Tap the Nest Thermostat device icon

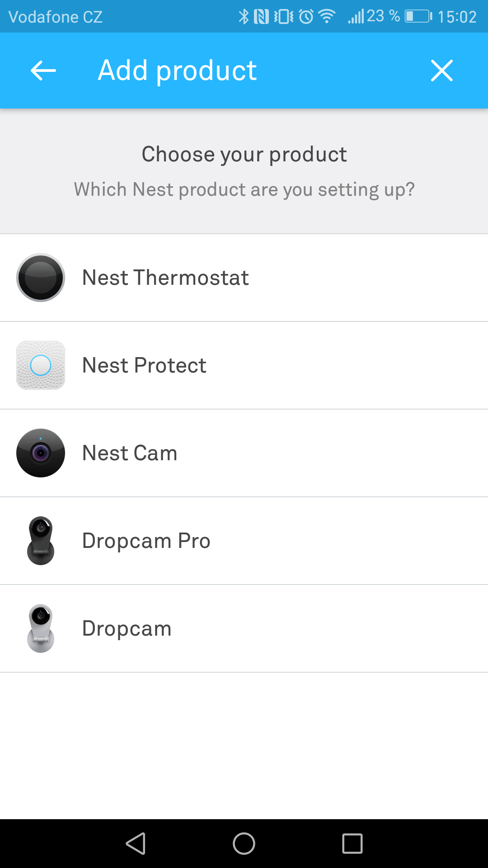(x=41, y=278)
